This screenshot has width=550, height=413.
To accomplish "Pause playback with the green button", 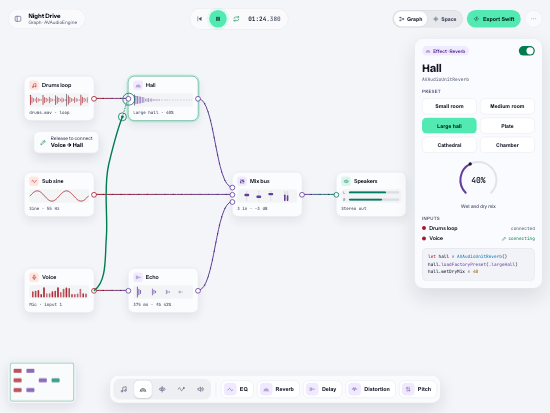I will [x=218, y=19].
